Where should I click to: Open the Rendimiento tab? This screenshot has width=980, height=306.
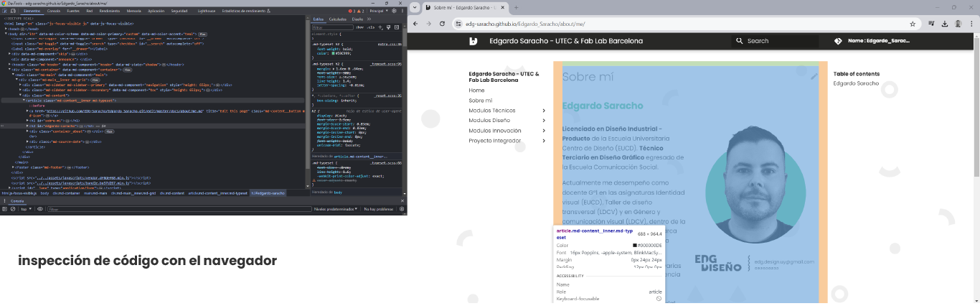pos(110,11)
